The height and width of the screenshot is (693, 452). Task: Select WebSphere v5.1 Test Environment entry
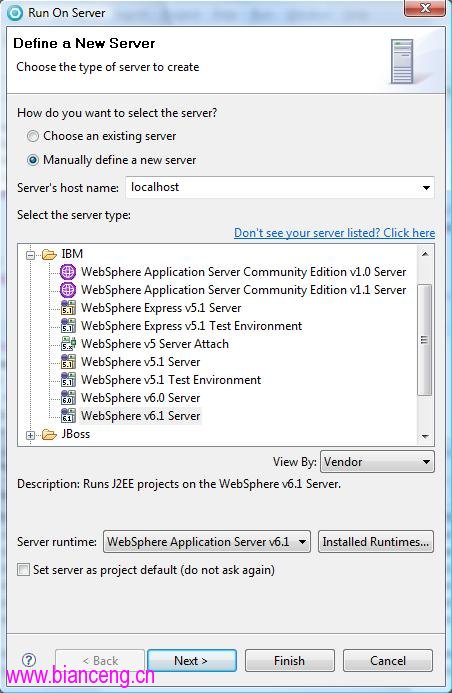click(171, 380)
